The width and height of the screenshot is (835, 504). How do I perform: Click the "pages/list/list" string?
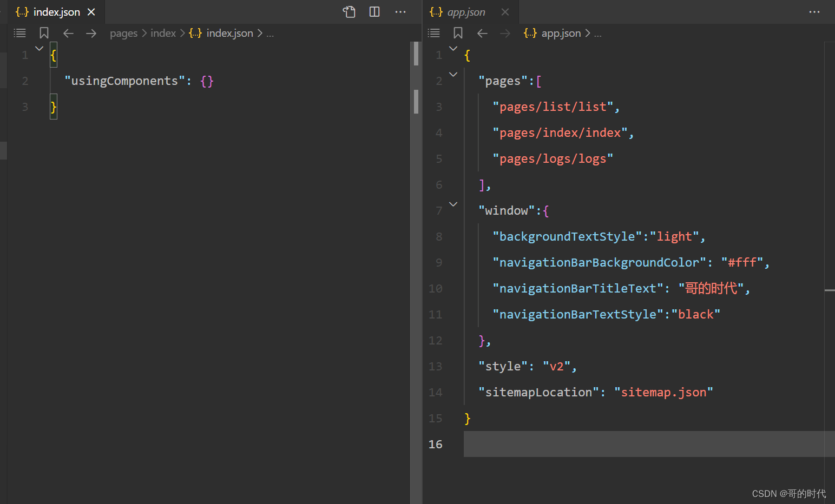click(553, 107)
